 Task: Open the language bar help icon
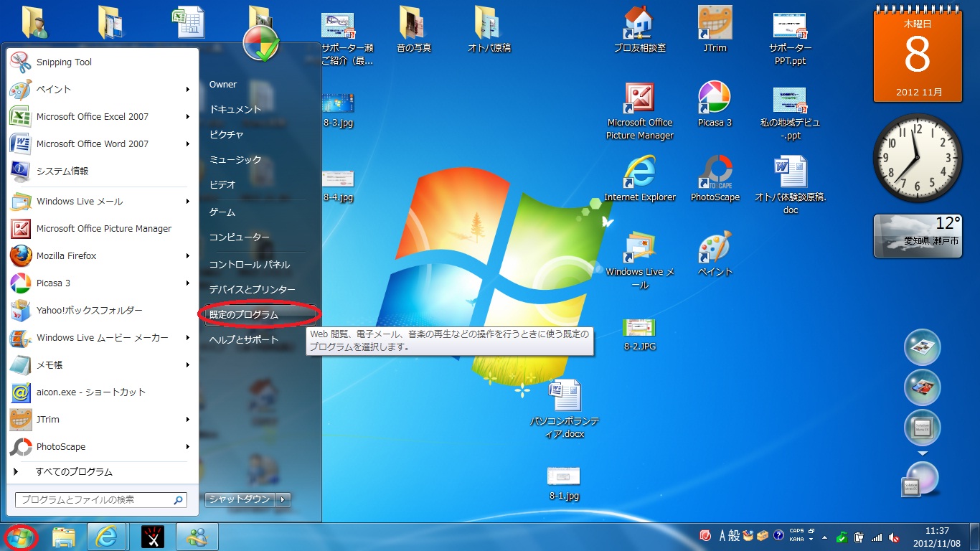point(778,536)
